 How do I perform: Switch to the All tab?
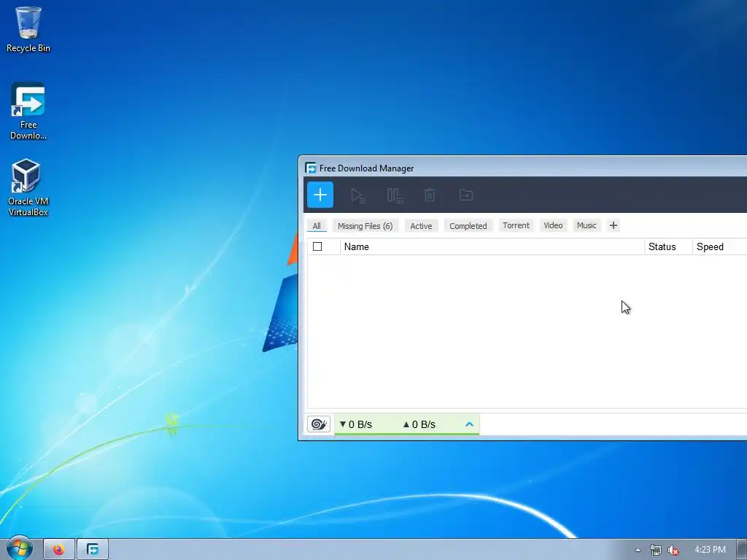[317, 226]
